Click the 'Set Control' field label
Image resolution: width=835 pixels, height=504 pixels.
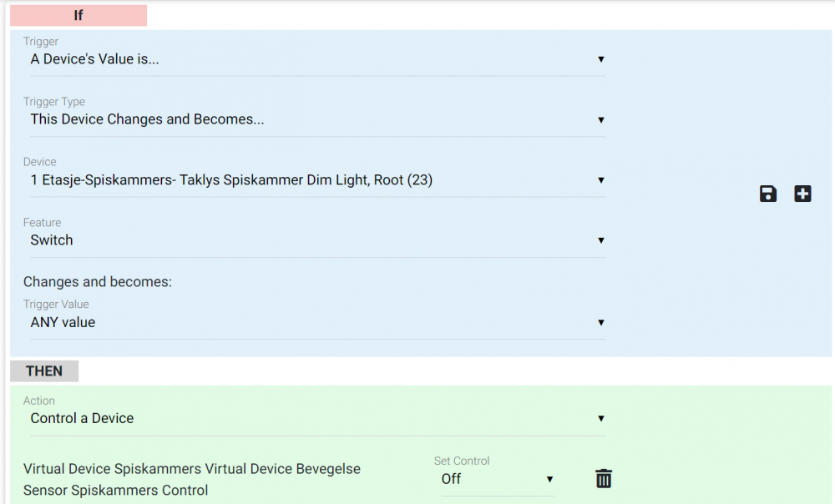coord(462,461)
